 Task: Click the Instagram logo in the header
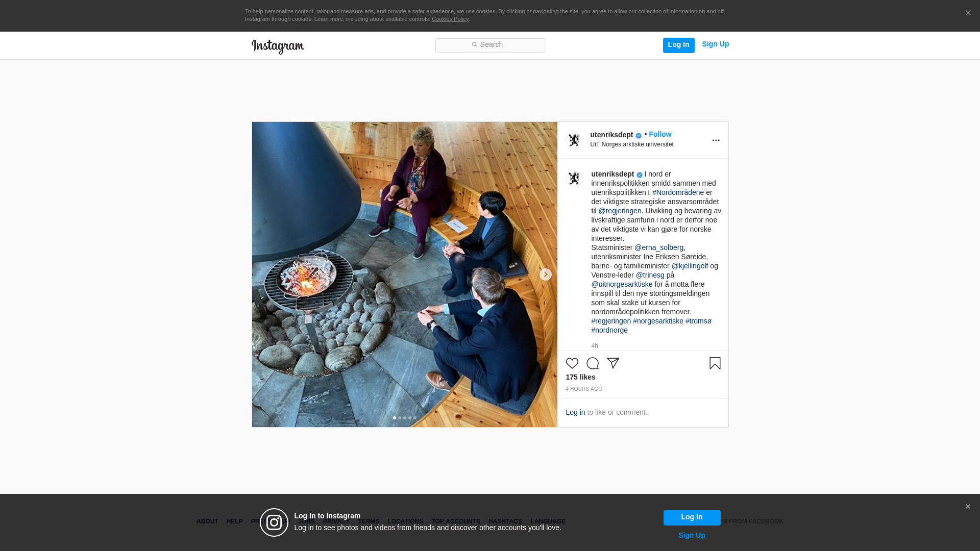tap(278, 46)
